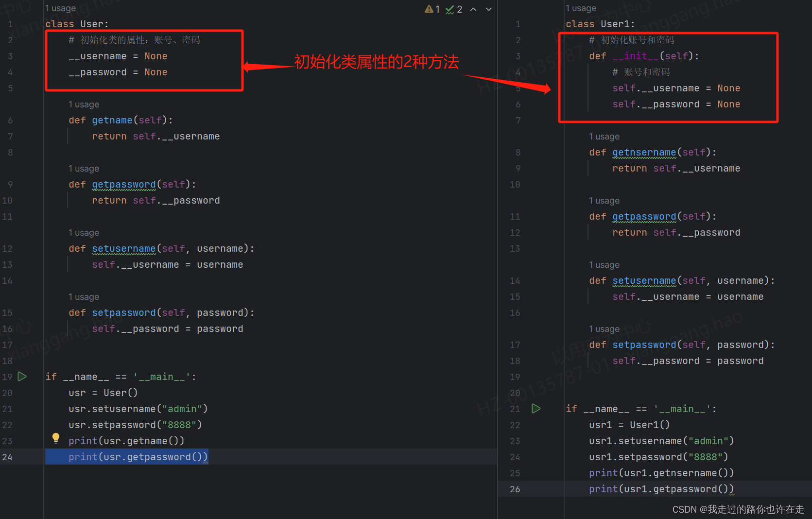Open usage hint above def getname
The height and width of the screenshot is (519, 812).
(84, 104)
